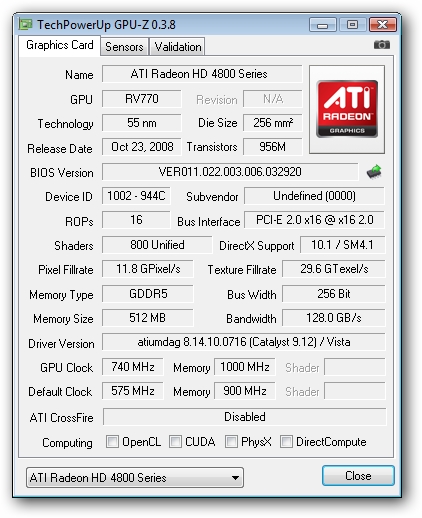Viewport: 422px width, 518px height.
Task: Select the Graphics Card tab
Action: pyautogui.click(x=60, y=45)
